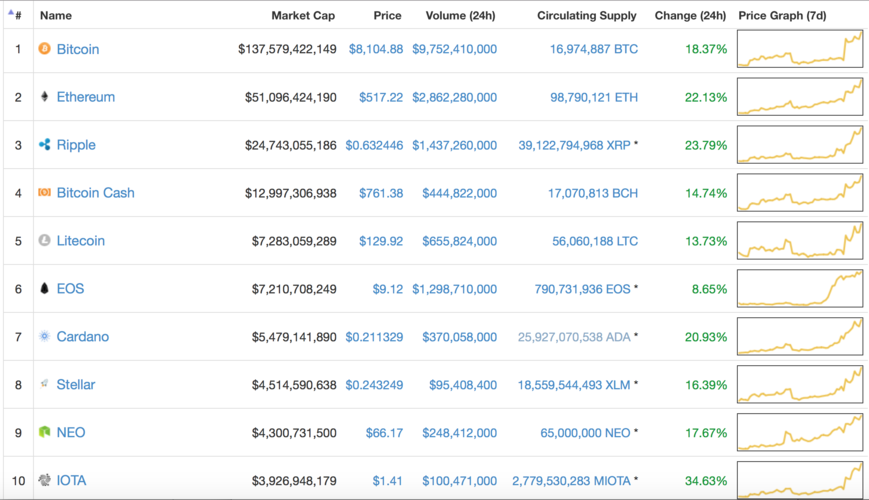Click the orange Bitcoin logo icon

click(x=44, y=49)
